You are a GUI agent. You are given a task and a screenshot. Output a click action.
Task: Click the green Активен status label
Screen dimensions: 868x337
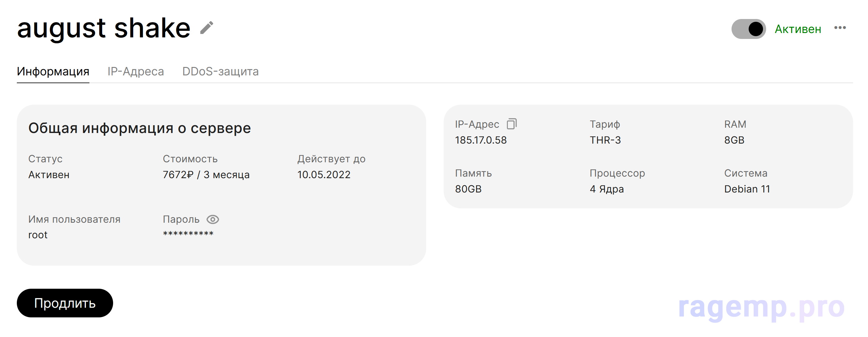pos(798,29)
